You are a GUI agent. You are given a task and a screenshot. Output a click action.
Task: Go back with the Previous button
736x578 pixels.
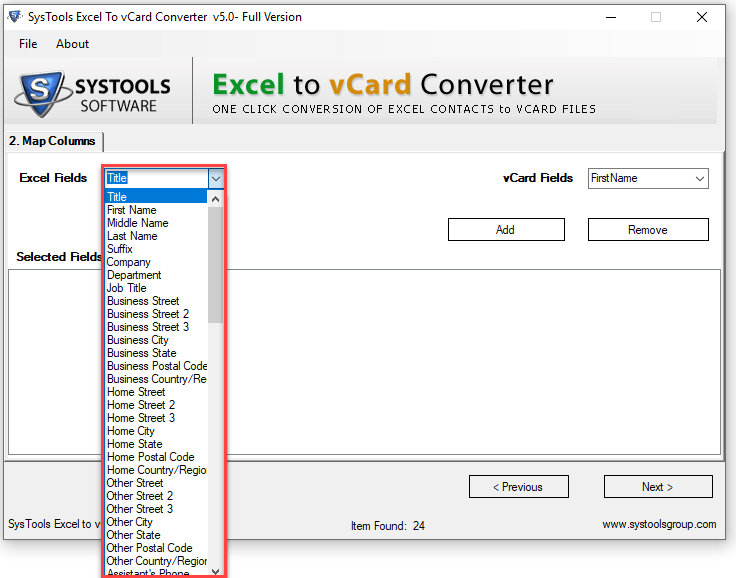pyautogui.click(x=518, y=487)
